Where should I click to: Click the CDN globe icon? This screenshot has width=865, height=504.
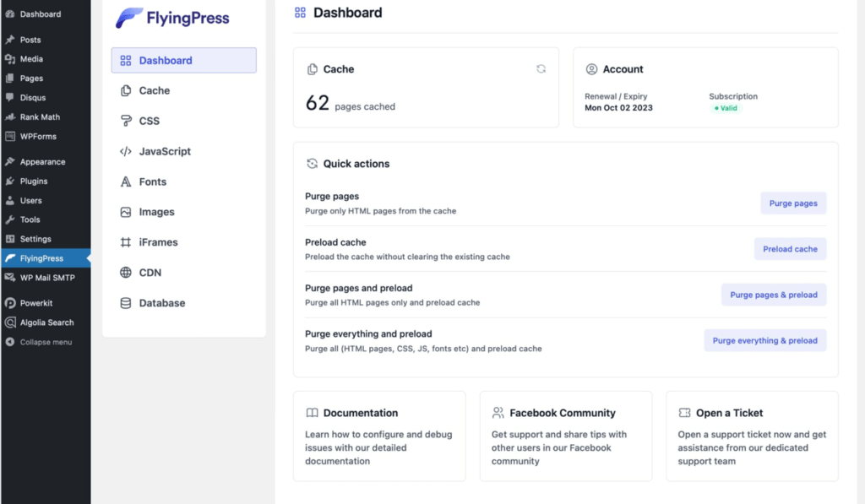[x=125, y=273]
